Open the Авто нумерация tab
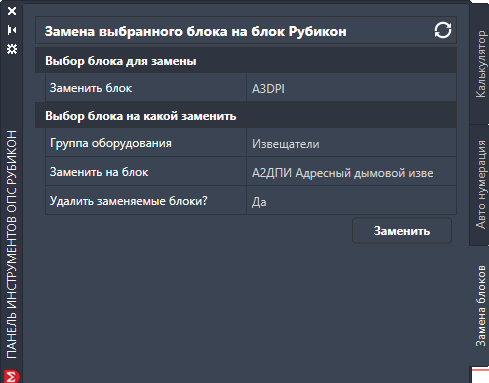 [480, 185]
